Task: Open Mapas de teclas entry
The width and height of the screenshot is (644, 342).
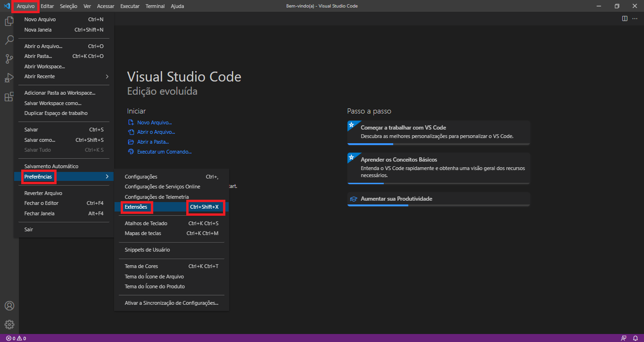Action: 172,233
